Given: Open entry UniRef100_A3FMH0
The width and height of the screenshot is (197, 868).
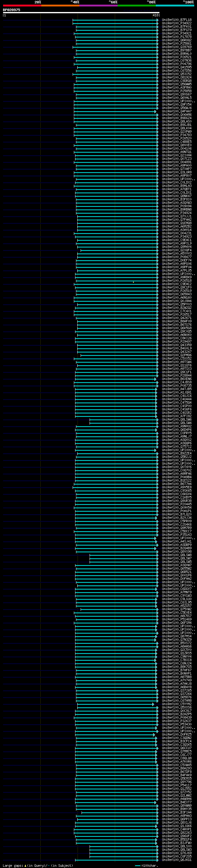Looking at the screenshot, I should (177, 88).
